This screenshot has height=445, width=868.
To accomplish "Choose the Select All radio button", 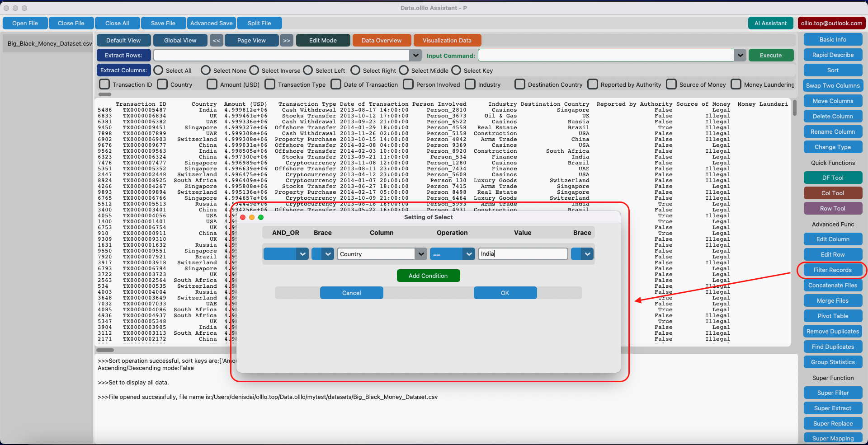I will 159,70.
